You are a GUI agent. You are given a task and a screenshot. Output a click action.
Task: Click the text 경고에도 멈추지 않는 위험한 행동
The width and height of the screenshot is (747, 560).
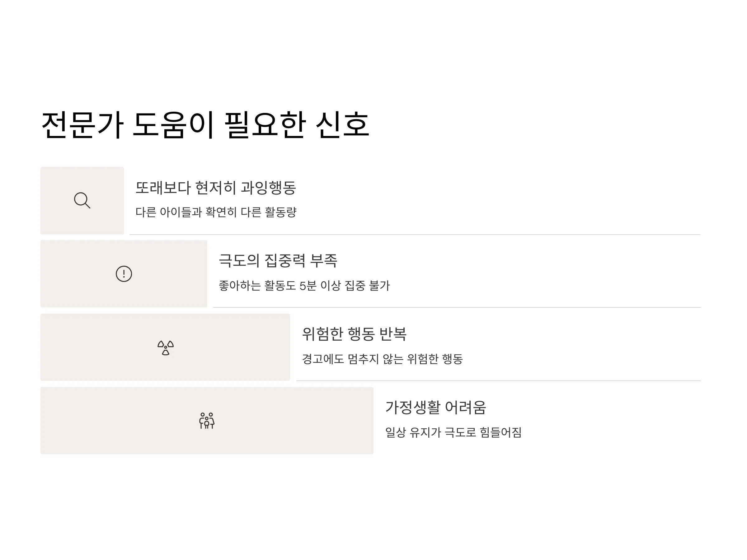point(382,359)
